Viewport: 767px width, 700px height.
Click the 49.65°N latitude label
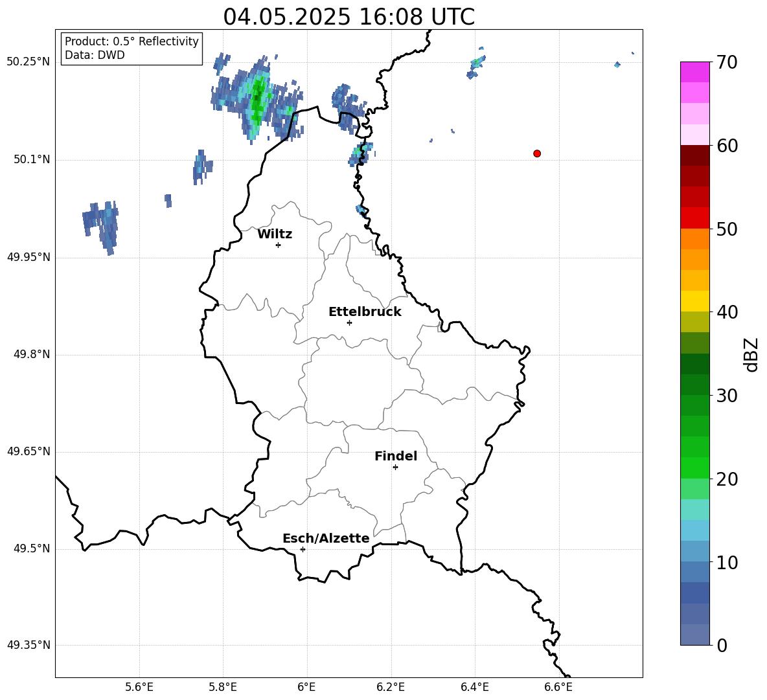[29, 451]
